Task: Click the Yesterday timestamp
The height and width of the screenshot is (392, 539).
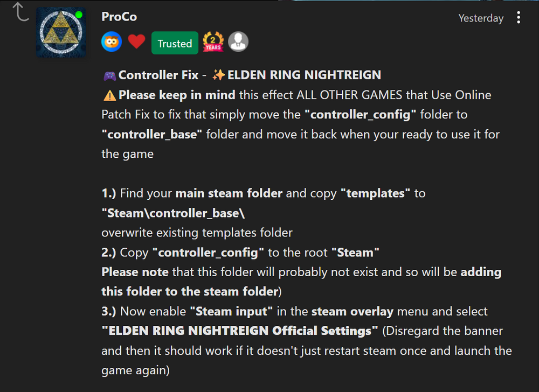Action: (x=481, y=18)
